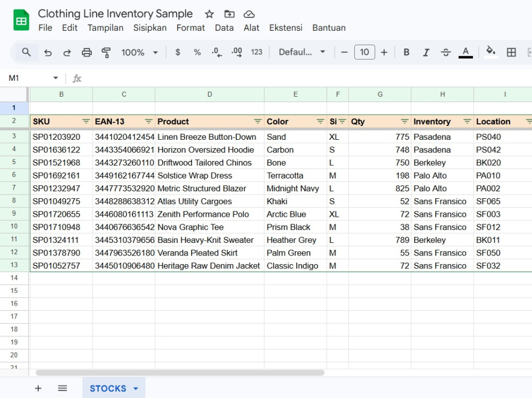Open the Edit menu

[70, 28]
